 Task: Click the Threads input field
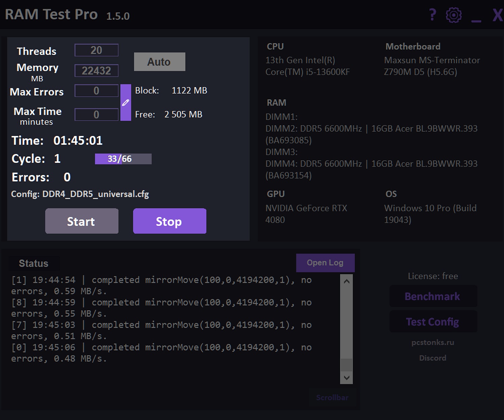96,50
